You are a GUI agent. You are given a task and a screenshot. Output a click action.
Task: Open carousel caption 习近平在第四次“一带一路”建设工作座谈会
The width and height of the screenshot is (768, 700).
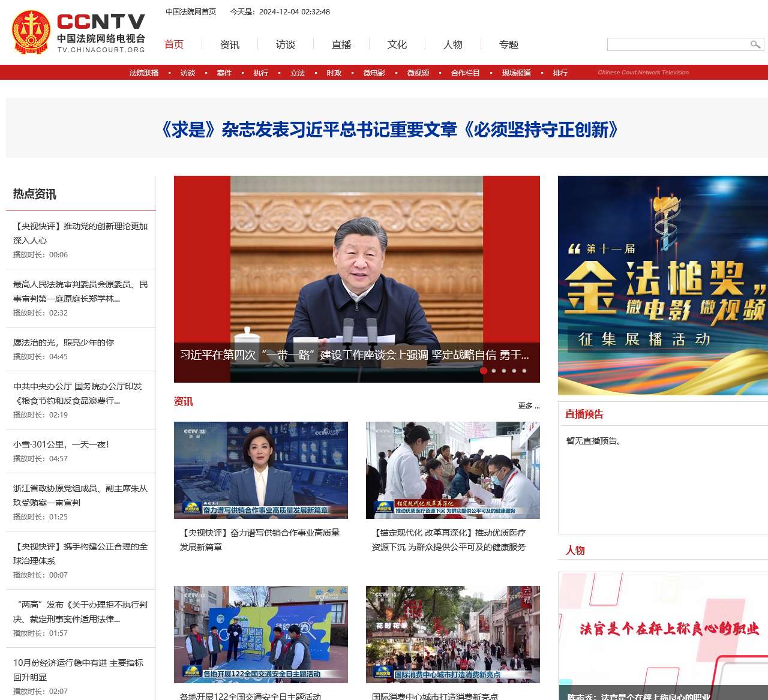point(355,355)
